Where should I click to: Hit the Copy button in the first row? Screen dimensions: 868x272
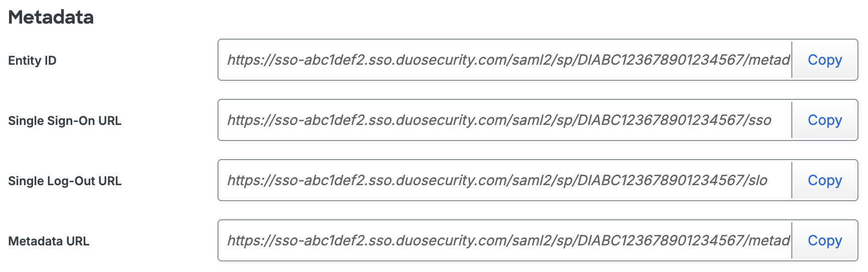[x=824, y=60]
